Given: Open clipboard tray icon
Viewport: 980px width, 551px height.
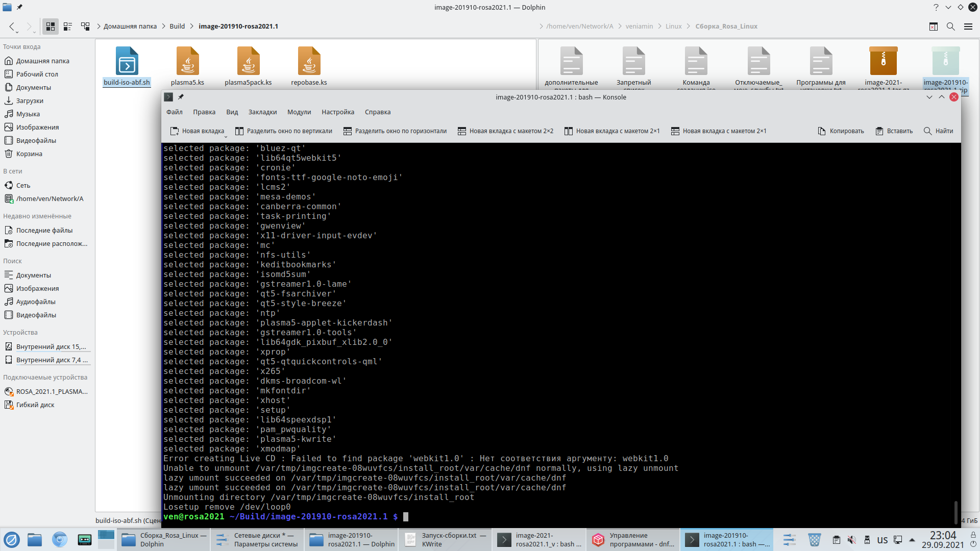Looking at the screenshot, I should (836, 540).
